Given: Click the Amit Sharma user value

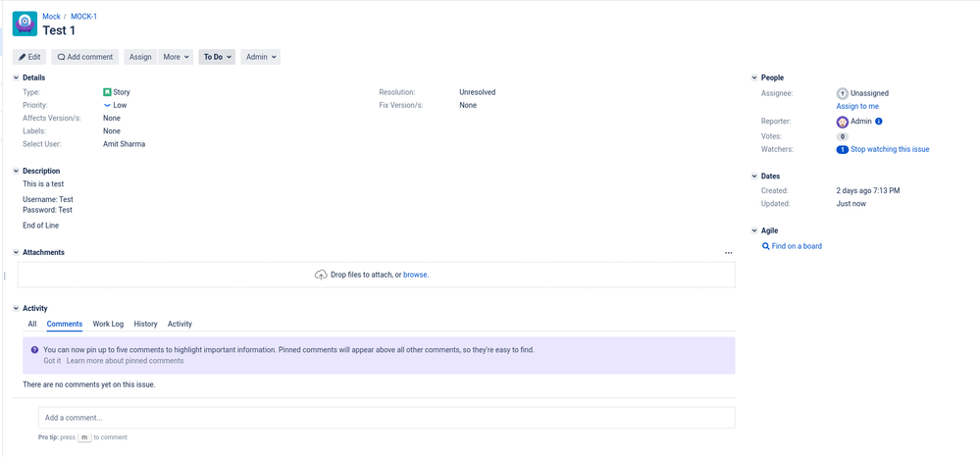Looking at the screenshot, I should click(125, 144).
